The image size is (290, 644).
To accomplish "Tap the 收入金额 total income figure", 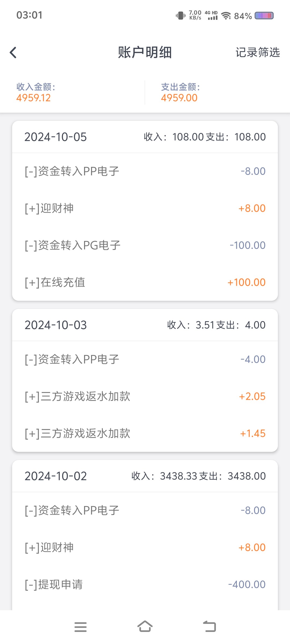I will (x=34, y=98).
